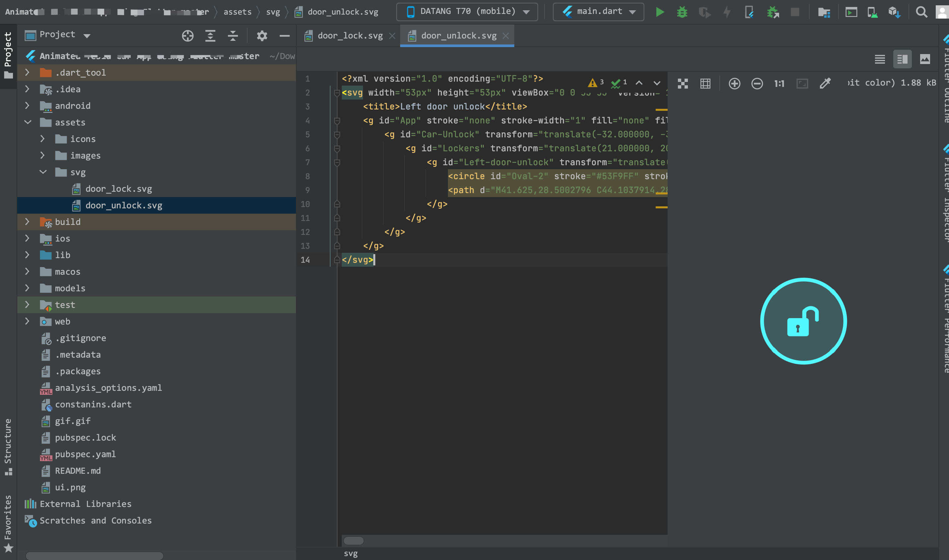Pick a color with the eyedropper icon
Screen dimensions: 949x560
click(825, 83)
